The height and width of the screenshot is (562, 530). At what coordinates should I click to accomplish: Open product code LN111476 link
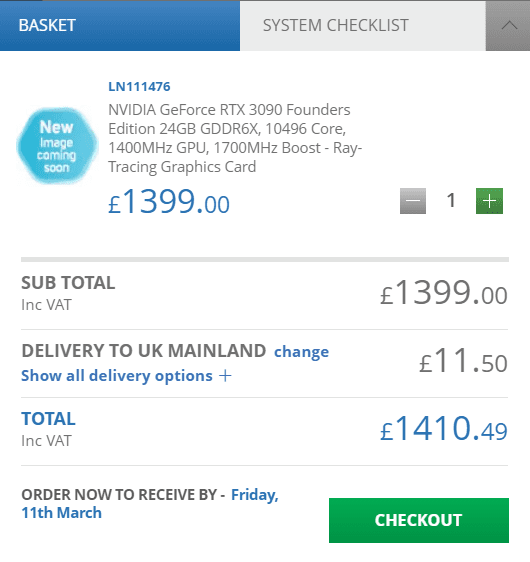[x=139, y=86]
